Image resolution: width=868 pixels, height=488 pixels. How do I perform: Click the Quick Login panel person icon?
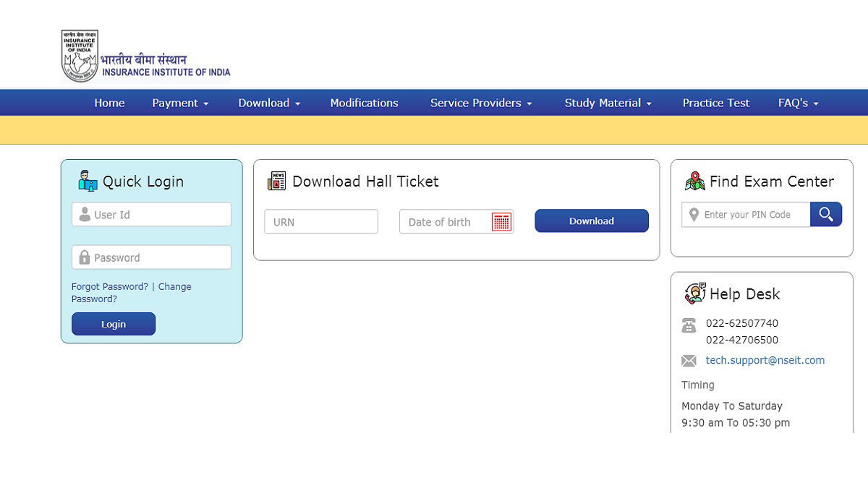[87, 181]
